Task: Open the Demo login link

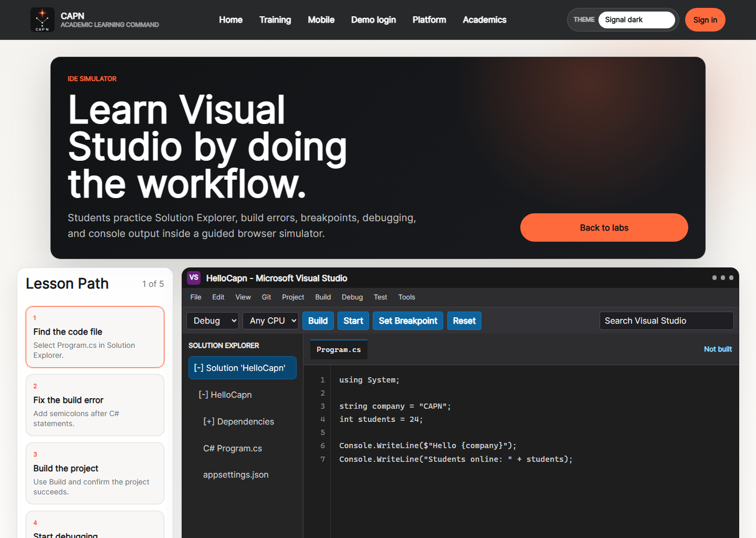Action: 373,20
